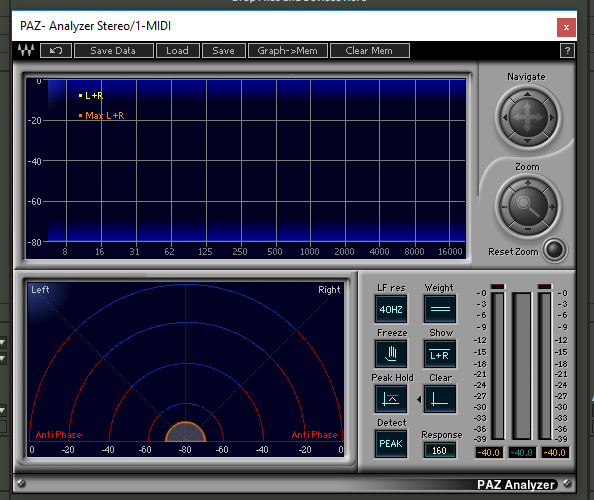This screenshot has width=594, height=500.
Task: Click Right label in stereo display
Action: point(329,290)
